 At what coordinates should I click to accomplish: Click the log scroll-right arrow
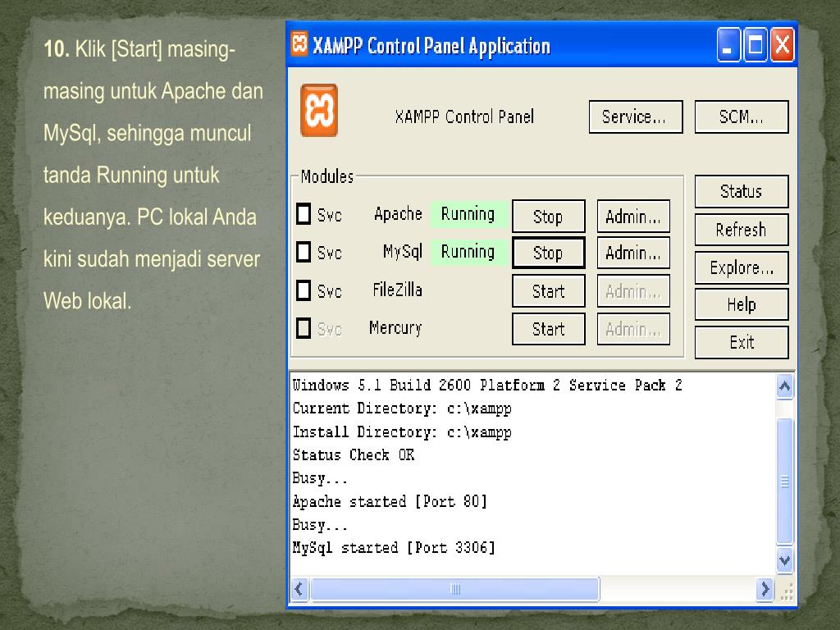point(765,589)
